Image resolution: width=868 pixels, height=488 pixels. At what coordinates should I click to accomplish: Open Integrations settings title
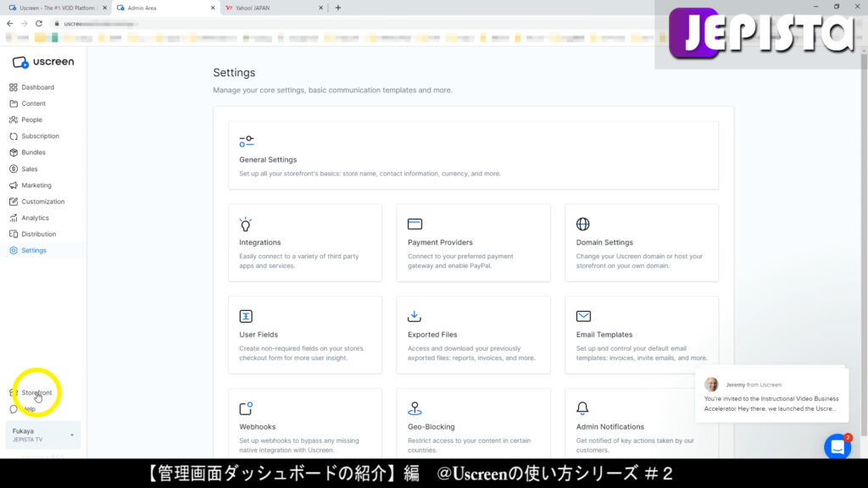coord(259,242)
